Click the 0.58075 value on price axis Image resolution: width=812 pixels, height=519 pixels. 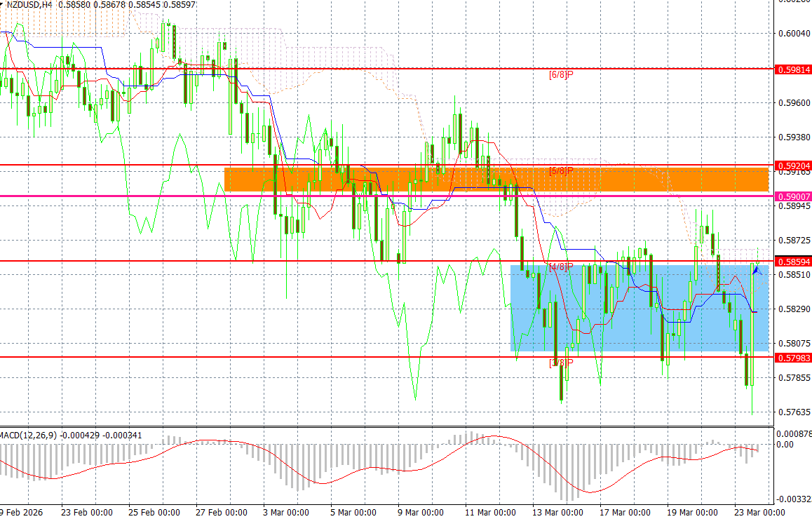point(794,343)
